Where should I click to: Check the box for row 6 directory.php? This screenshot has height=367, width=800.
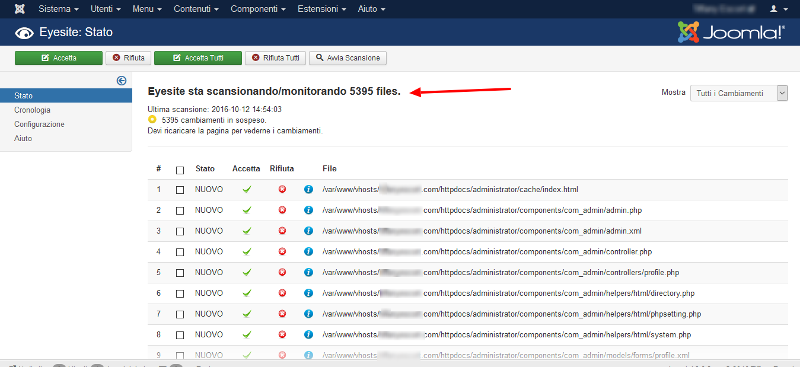click(180, 294)
